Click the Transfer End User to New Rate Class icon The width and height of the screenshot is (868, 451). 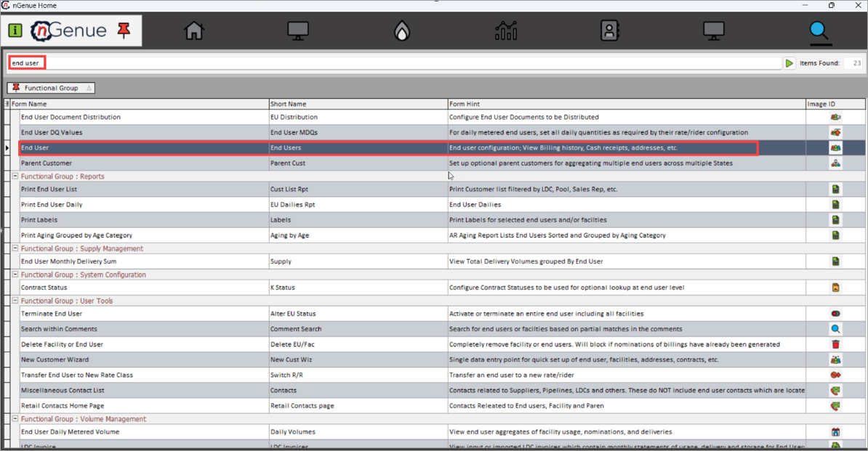click(x=835, y=375)
